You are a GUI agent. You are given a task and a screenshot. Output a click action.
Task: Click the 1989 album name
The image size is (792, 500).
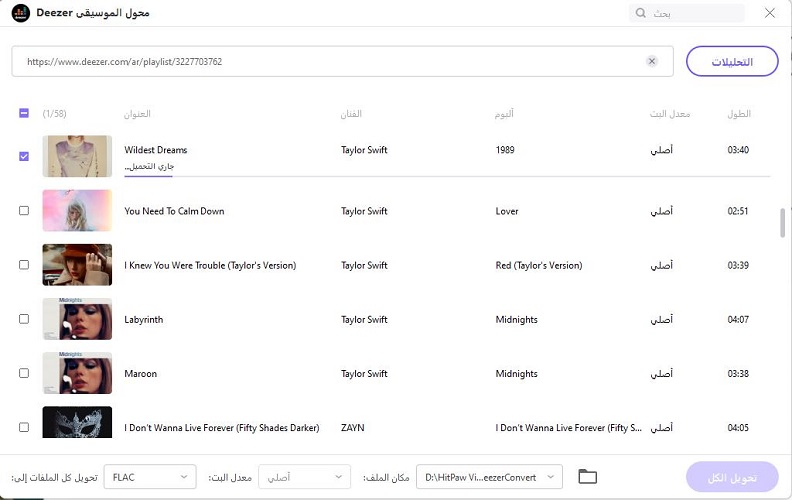pyautogui.click(x=505, y=150)
